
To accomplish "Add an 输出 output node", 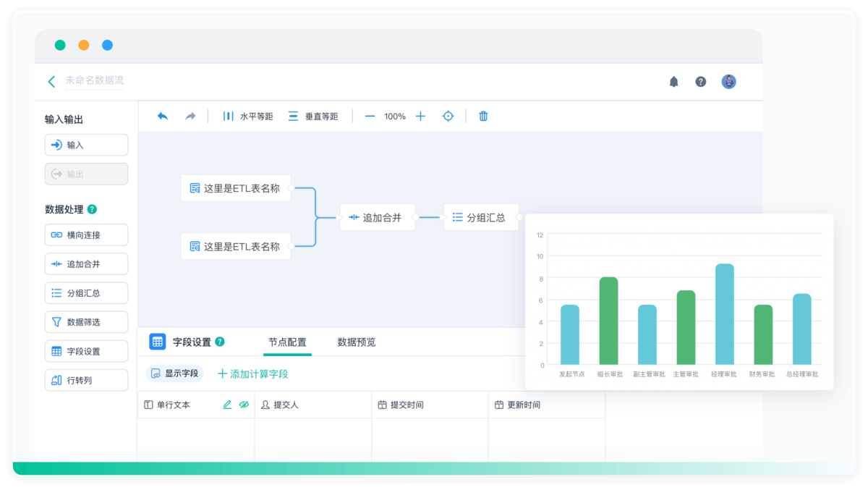I will point(86,174).
